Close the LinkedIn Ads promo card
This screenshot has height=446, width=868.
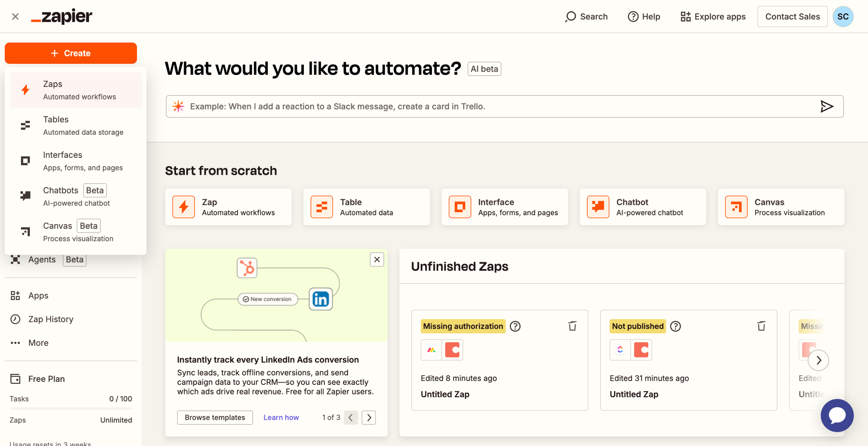[x=377, y=260]
